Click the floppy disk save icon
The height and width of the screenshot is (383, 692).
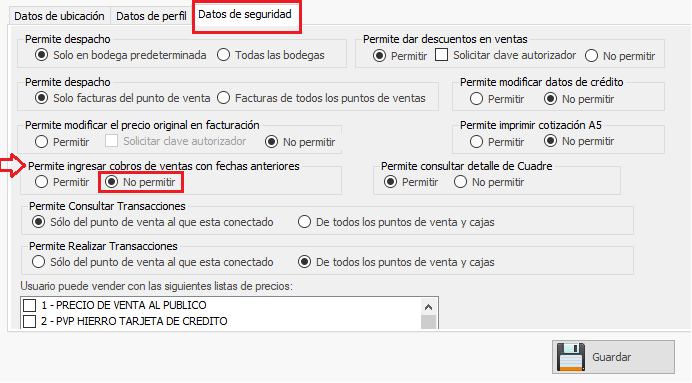tap(571, 357)
